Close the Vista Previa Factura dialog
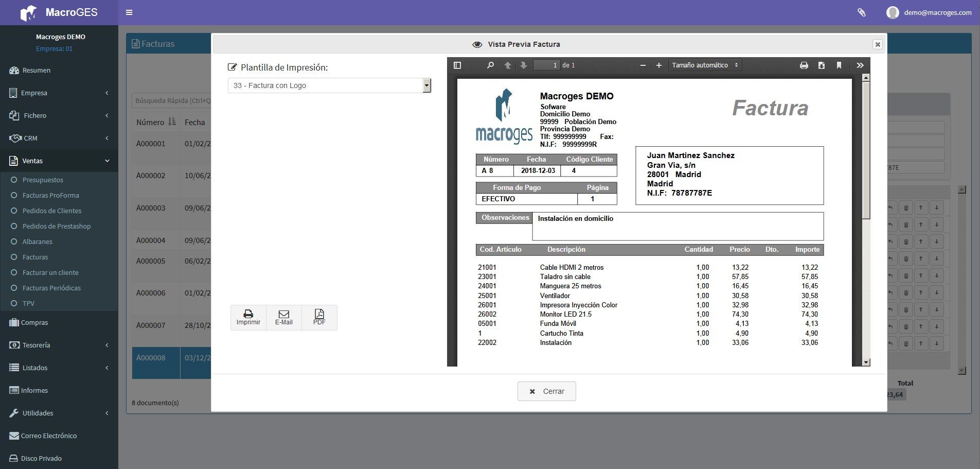980x469 pixels. pyautogui.click(x=878, y=44)
